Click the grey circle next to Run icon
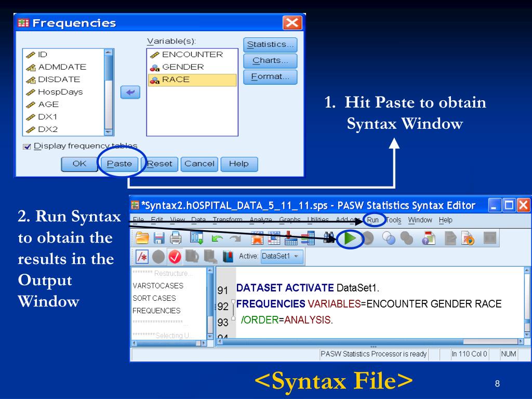The width and height of the screenshot is (532, 399). point(368,238)
